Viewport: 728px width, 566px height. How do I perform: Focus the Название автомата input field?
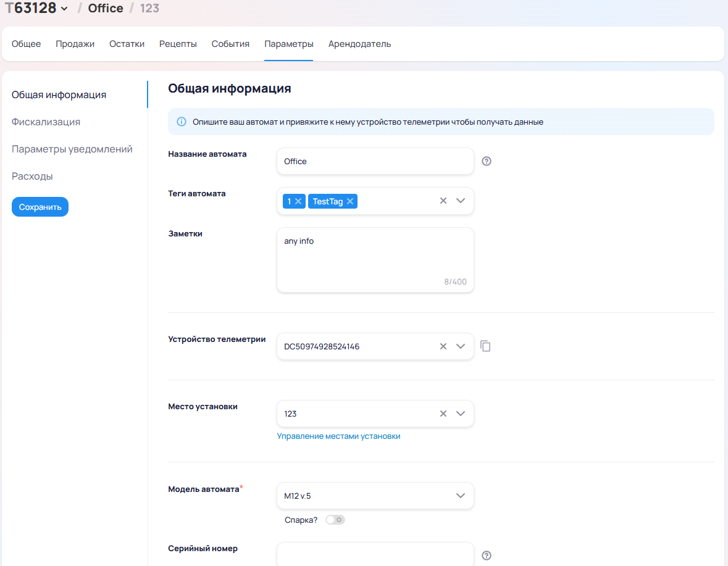[375, 162]
